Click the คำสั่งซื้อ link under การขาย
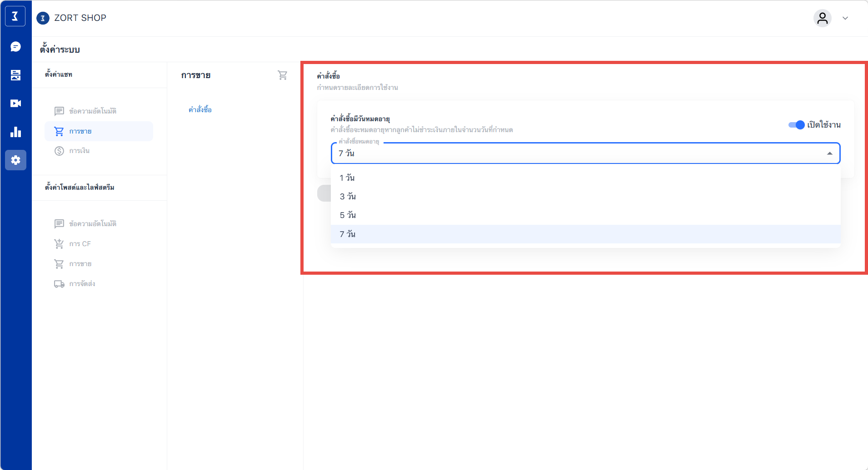868x470 pixels. pyautogui.click(x=200, y=110)
